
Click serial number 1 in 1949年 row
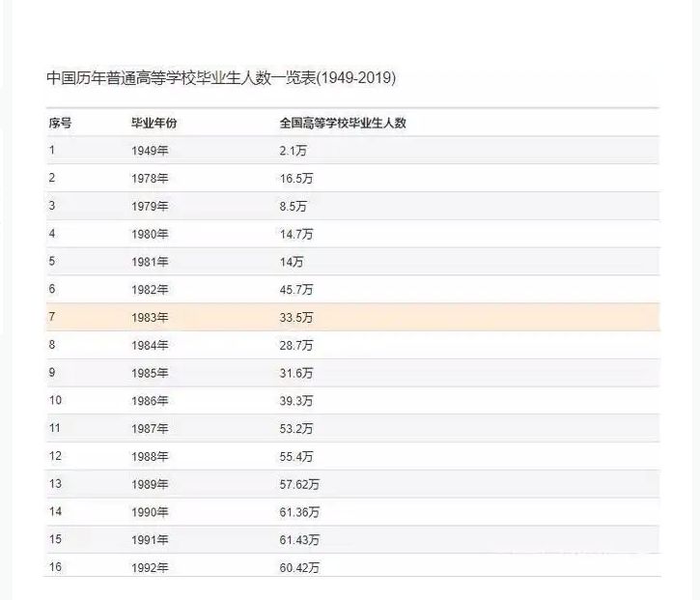pyautogui.click(x=52, y=150)
